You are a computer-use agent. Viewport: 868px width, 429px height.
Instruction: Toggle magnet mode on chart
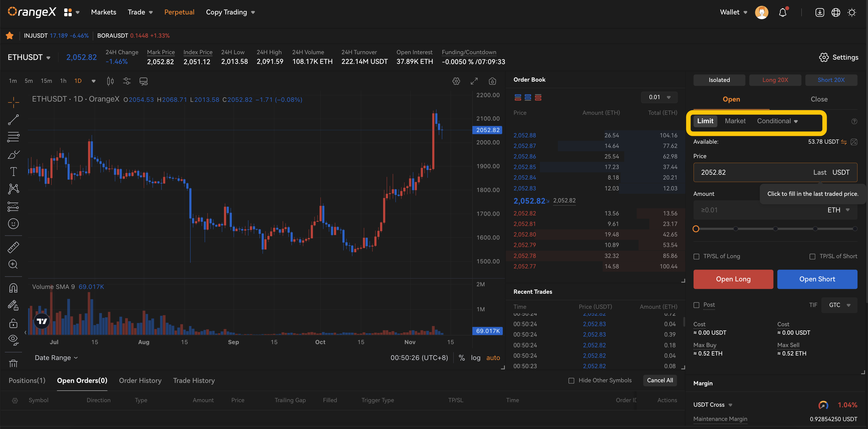coord(14,288)
